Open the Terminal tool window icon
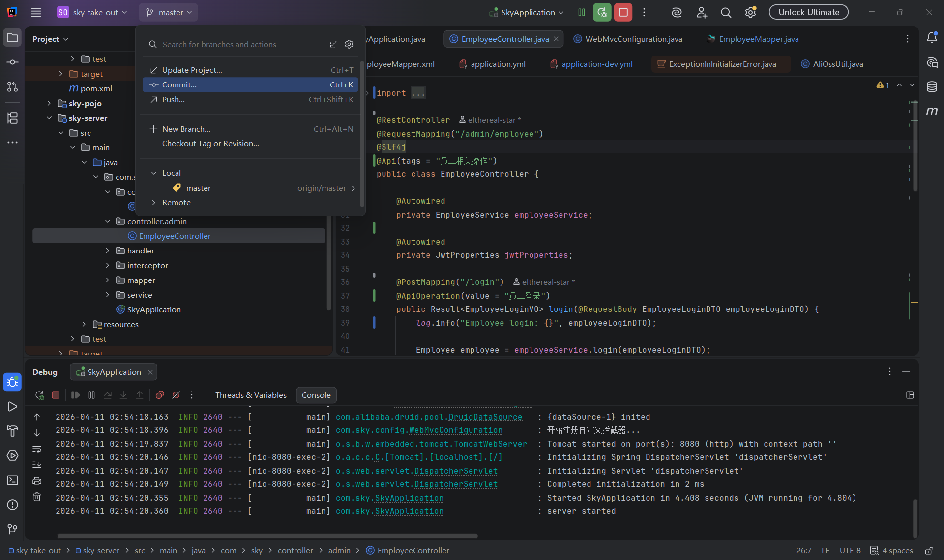Viewport: 944px width, 560px height. pyautogui.click(x=12, y=480)
